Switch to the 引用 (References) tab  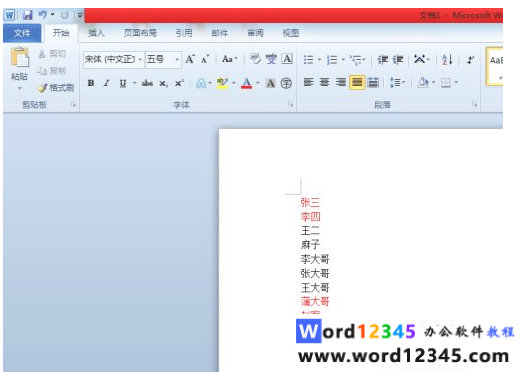coord(184,33)
